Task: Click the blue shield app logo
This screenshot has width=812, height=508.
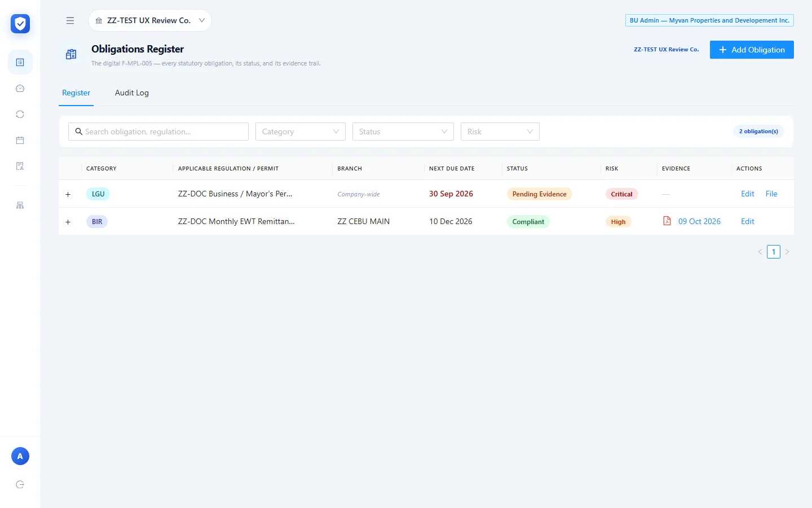Action: click(20, 24)
